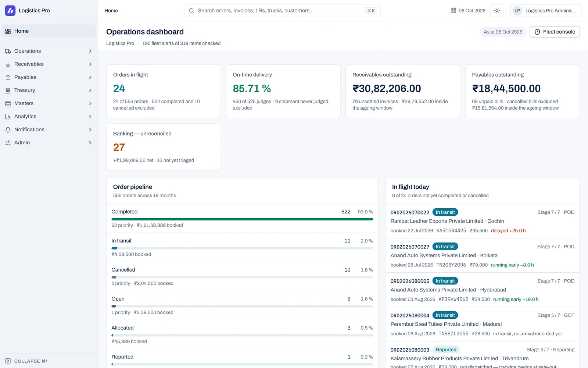Select Home in the sidebar

[49, 31]
